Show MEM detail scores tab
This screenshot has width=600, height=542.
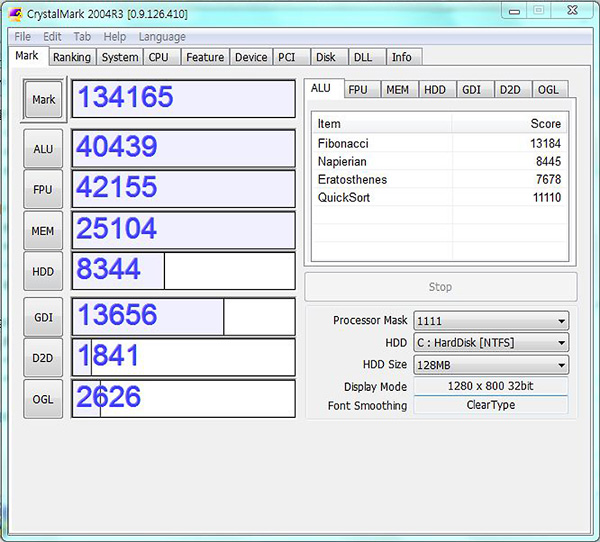click(x=399, y=90)
